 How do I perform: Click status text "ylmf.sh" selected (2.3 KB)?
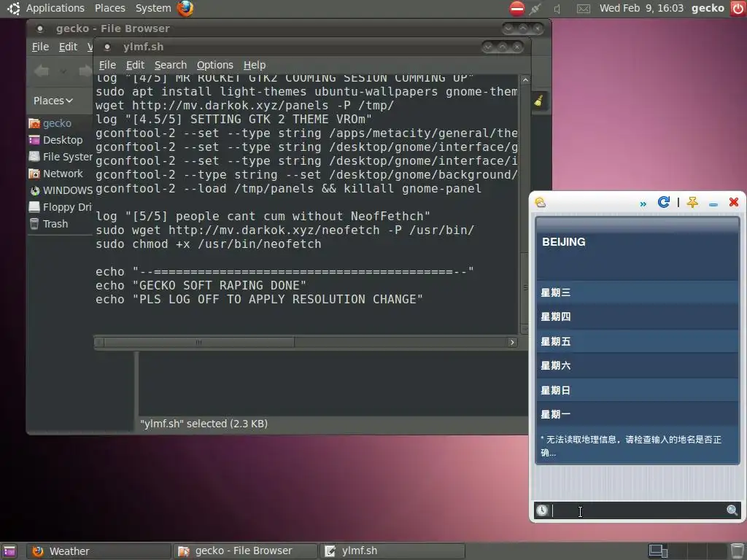[204, 424]
